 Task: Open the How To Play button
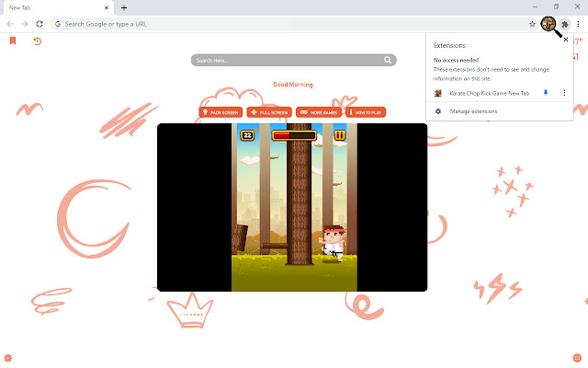tap(366, 112)
